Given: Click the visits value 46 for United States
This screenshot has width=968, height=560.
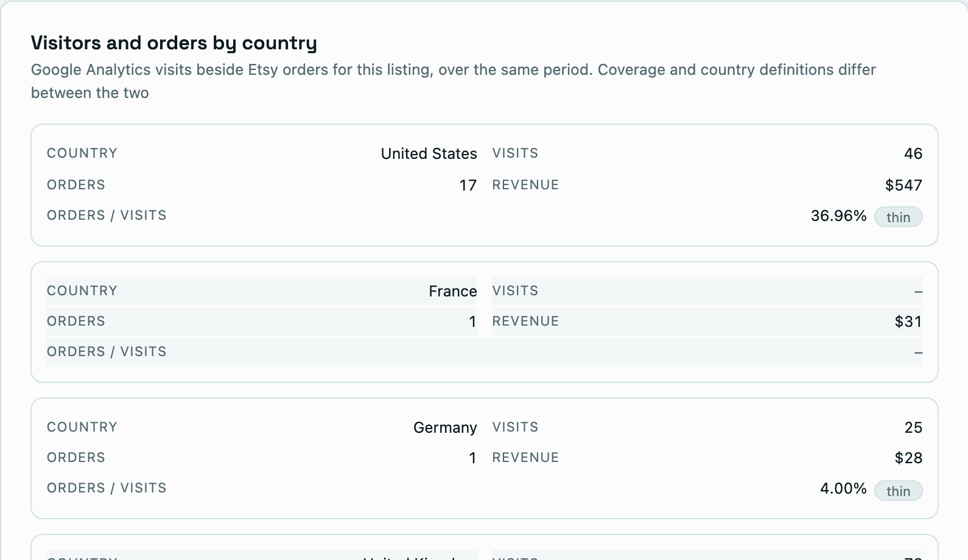Looking at the screenshot, I should [913, 154].
